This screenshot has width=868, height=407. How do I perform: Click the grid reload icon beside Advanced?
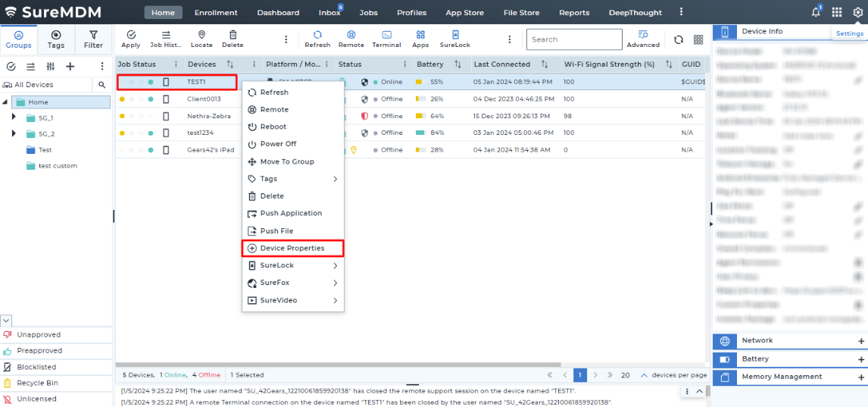678,39
